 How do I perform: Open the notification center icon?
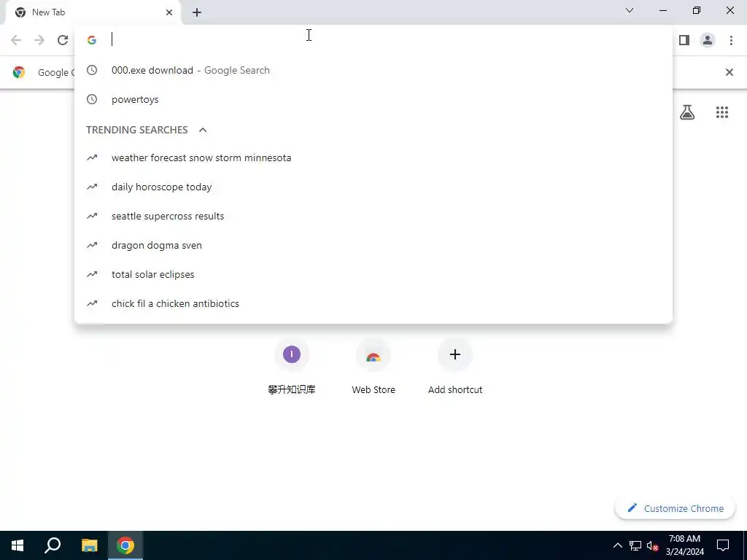click(x=723, y=545)
